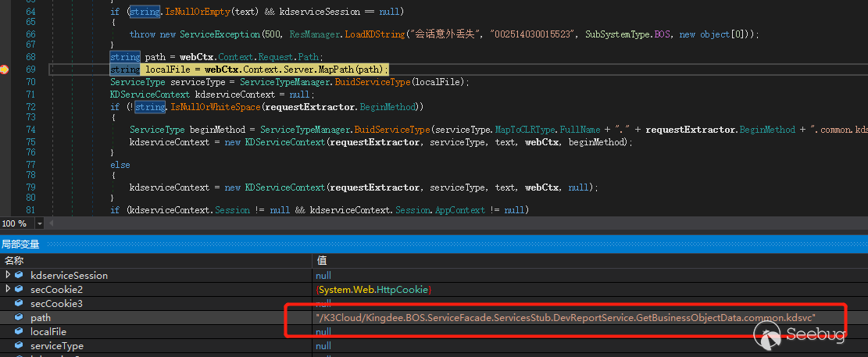Expand the kdserviceSession variable
The image size is (868, 357).
[x=7, y=274]
